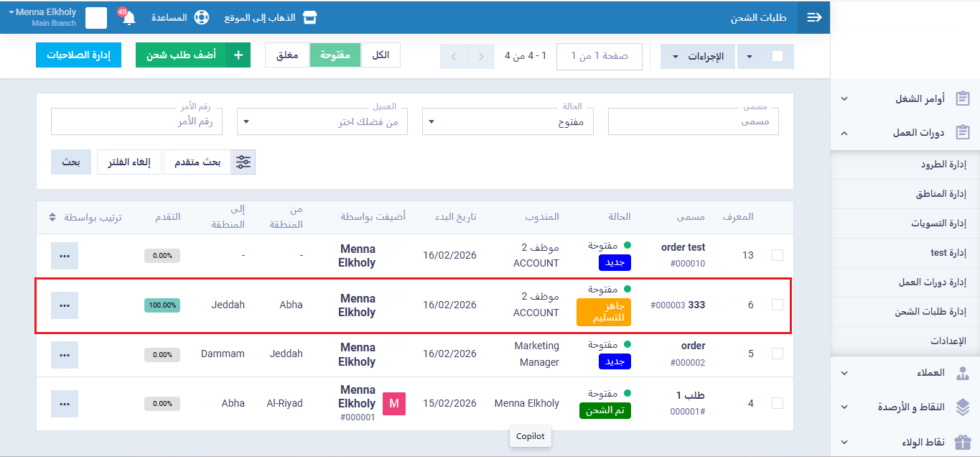Open the الإجراءات actions dropdown
The height and width of the screenshot is (457, 980).
coord(697,56)
